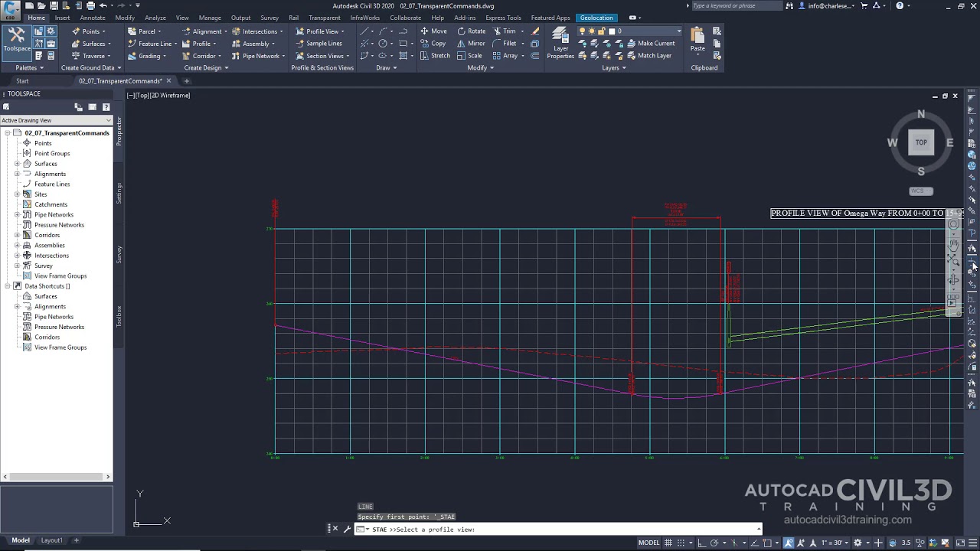Click the Erase tool in Modify panel

[x=535, y=31]
